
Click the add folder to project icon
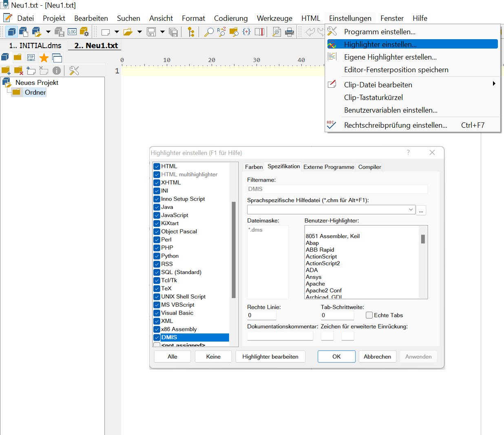coord(6,71)
